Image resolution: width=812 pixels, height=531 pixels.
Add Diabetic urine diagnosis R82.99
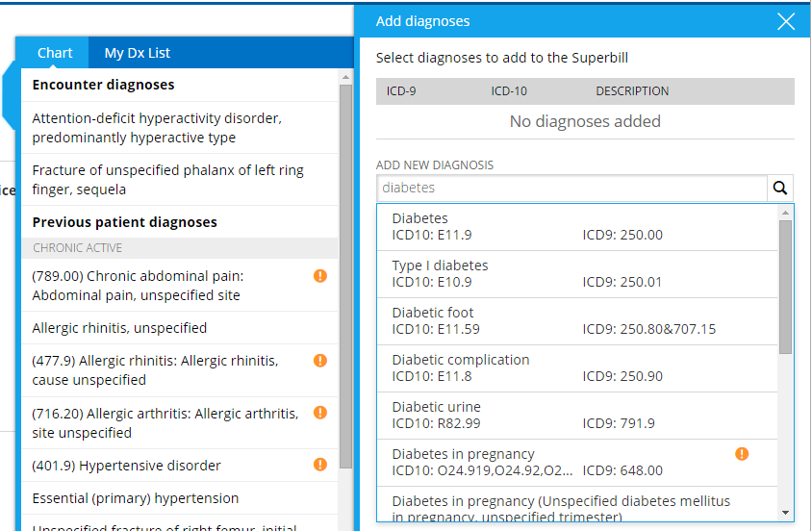[575, 416]
